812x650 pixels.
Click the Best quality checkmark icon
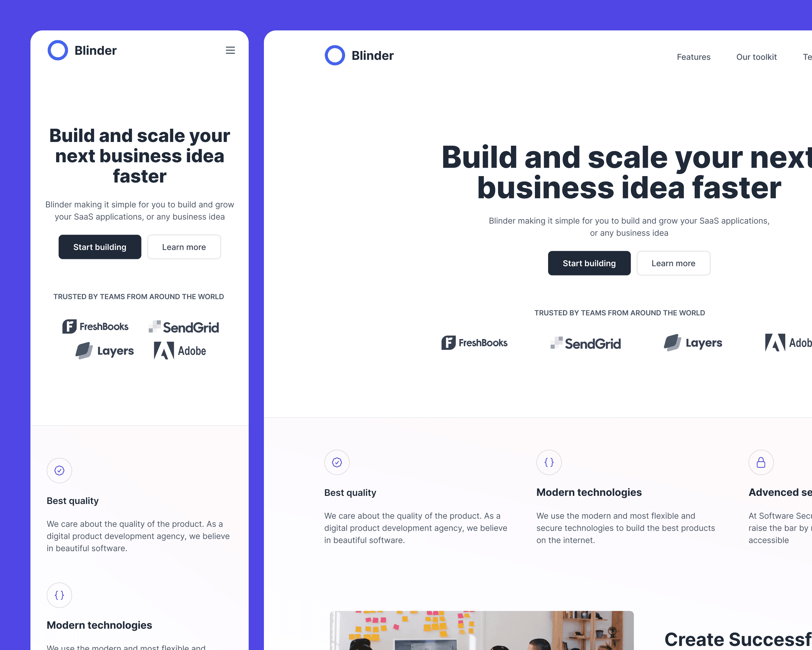click(59, 470)
